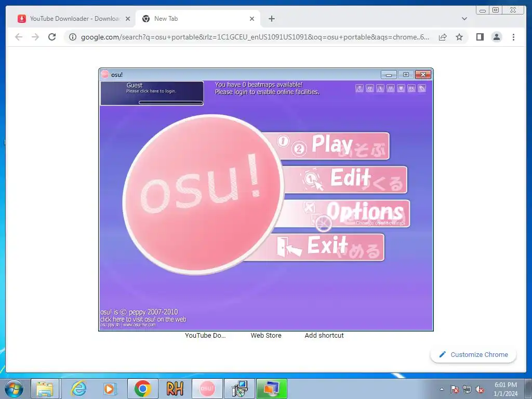532x399 pixels.
Task: Stop music in osu! jukebox
Action: click(401, 88)
